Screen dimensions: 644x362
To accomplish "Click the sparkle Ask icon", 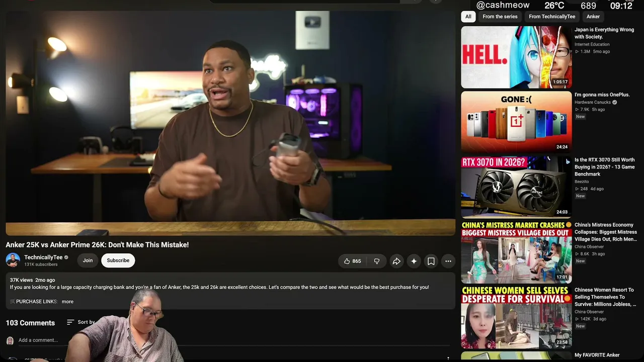I will [414, 261].
